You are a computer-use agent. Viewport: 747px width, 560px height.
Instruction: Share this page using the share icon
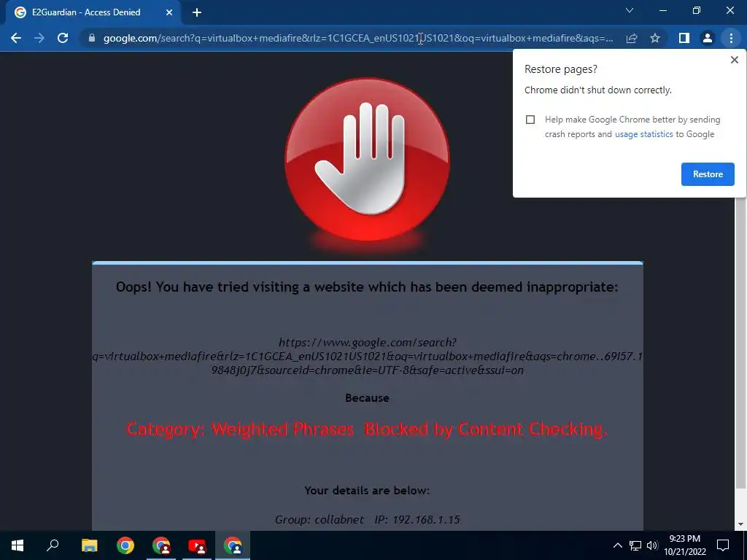pos(632,38)
